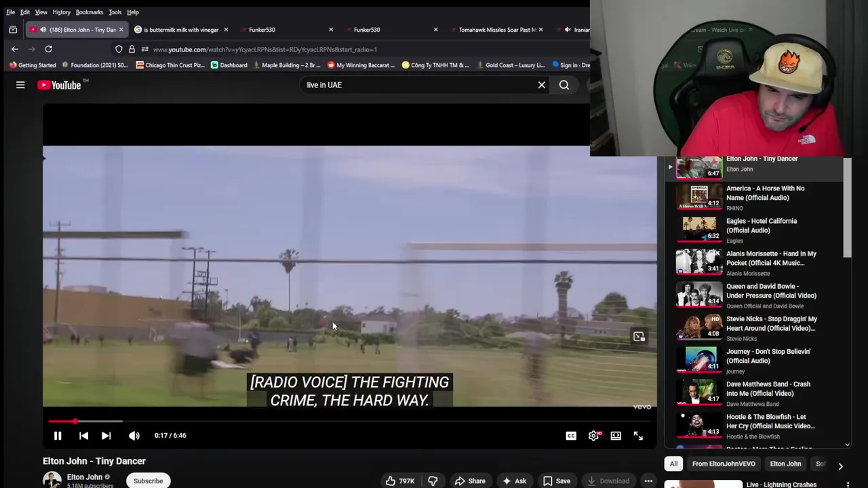Click the playlist panel scrollbar

847,207
